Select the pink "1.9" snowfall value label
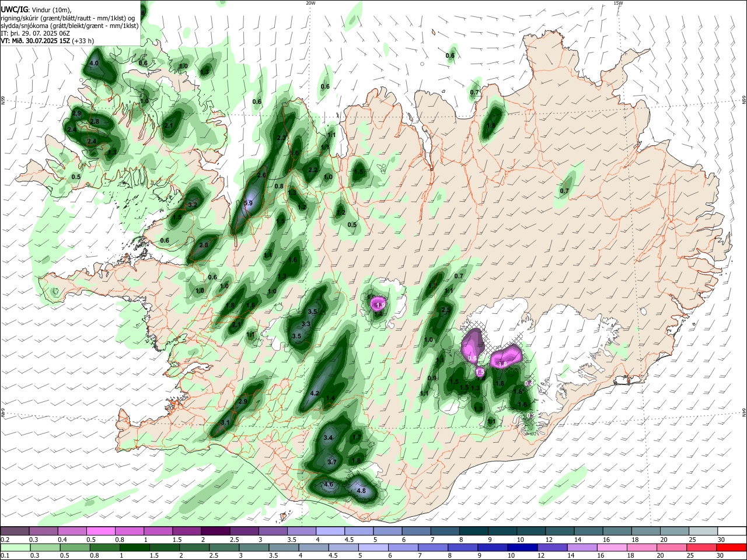The height and width of the screenshot is (560, 747). pos(381,304)
